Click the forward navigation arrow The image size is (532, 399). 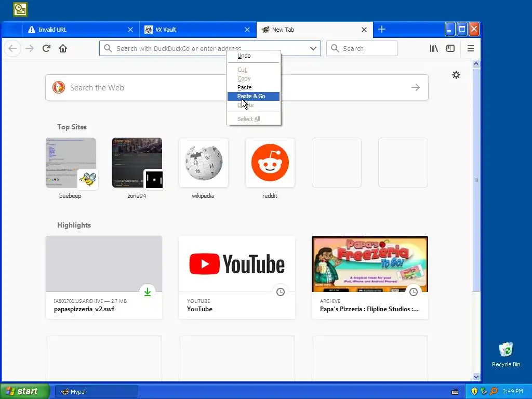point(30,48)
